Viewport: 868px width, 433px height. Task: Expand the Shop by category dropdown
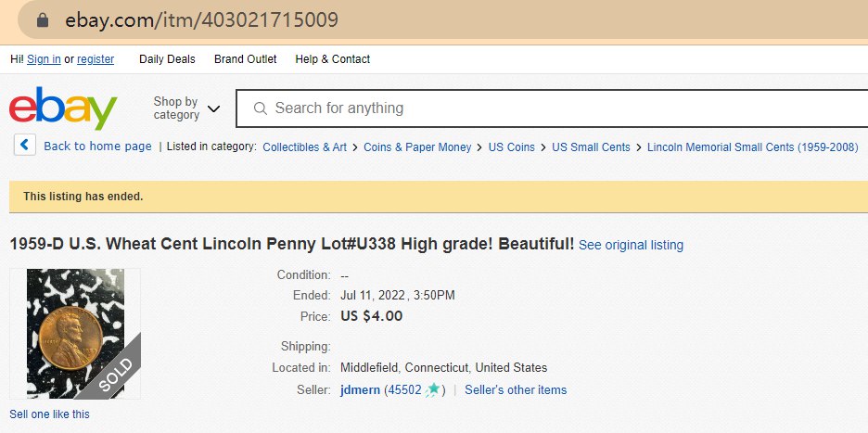point(186,108)
